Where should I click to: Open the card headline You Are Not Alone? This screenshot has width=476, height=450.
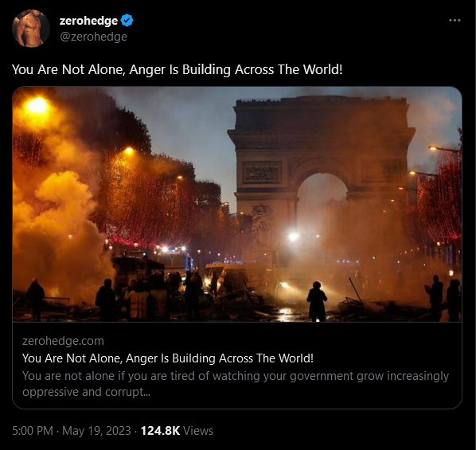(x=168, y=358)
